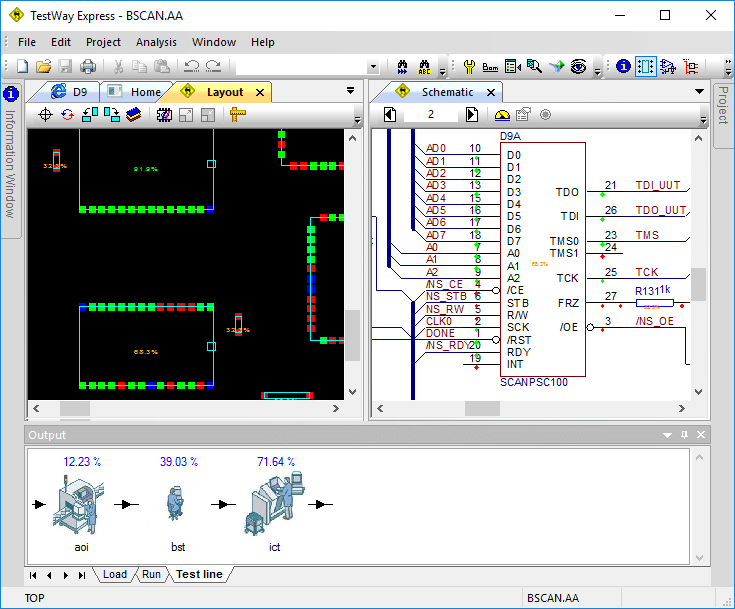This screenshot has width=735, height=609.
Task: Click the blue schematic gate icon
Action: (668, 67)
